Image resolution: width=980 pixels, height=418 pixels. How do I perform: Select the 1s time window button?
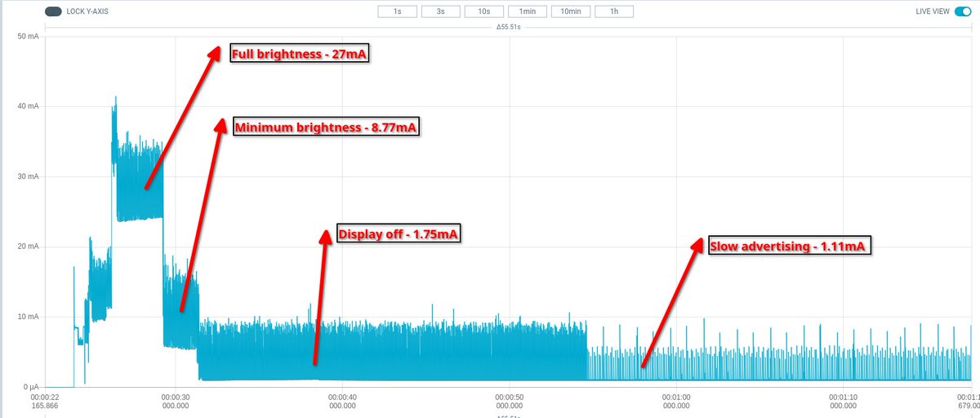pos(397,12)
